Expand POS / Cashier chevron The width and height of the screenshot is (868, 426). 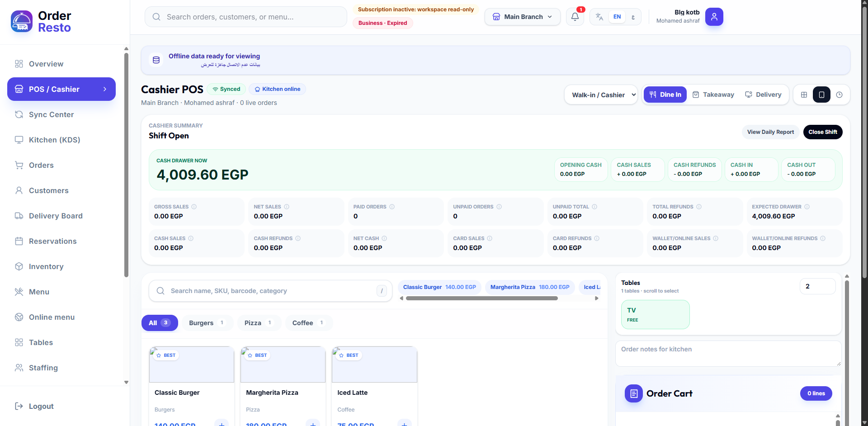105,89
